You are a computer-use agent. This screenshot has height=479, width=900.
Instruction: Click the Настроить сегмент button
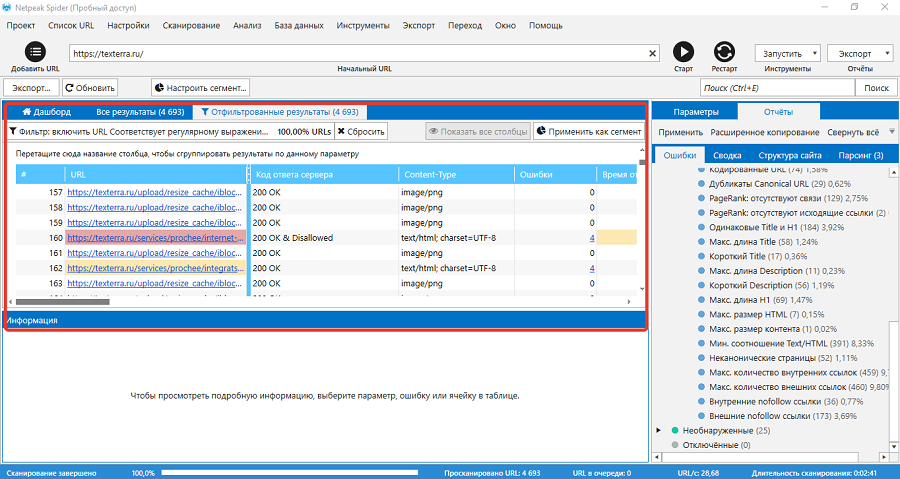[200, 88]
